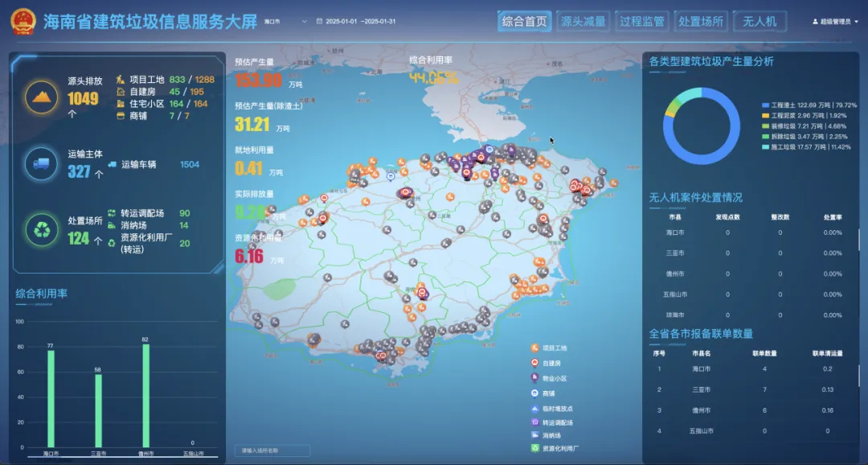Click the 处置场所 recycle icon
Screen dimensions: 868x465
point(42,231)
